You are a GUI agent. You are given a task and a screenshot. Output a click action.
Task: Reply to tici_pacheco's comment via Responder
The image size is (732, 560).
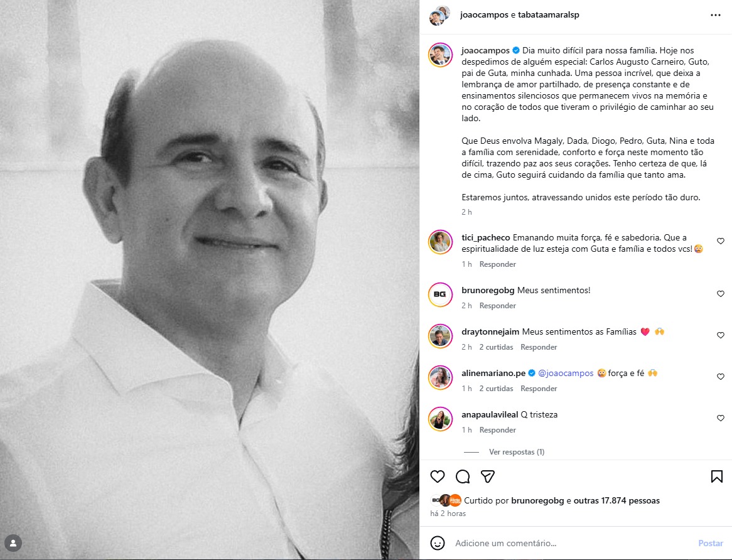[x=498, y=264]
